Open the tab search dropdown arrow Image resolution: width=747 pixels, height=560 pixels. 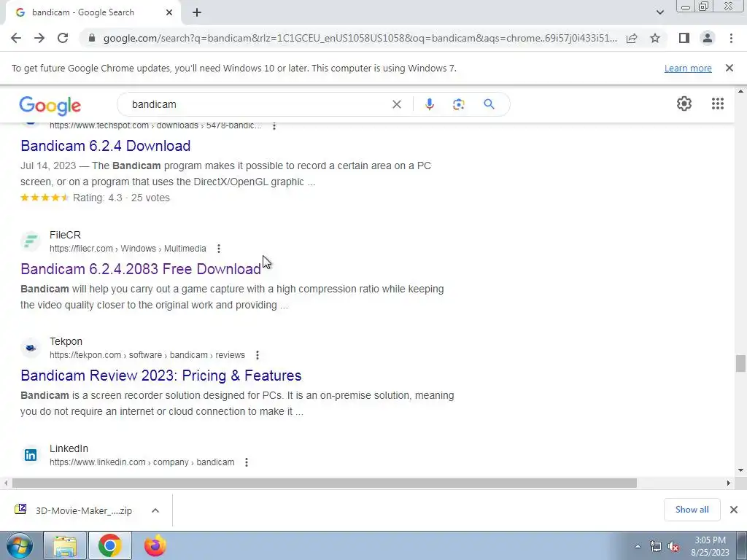point(659,12)
